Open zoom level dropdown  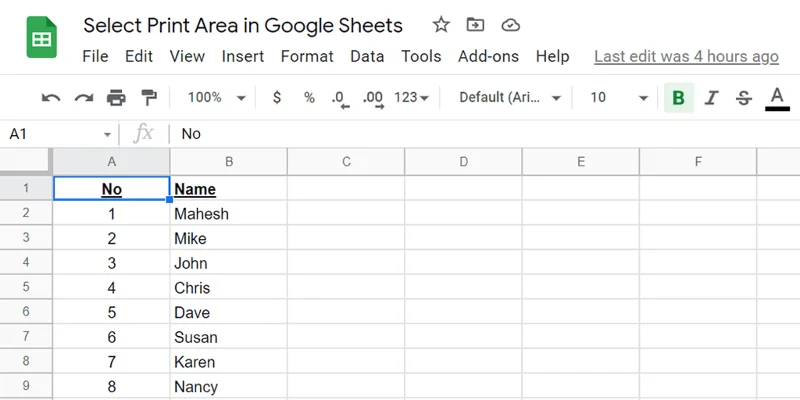point(216,97)
